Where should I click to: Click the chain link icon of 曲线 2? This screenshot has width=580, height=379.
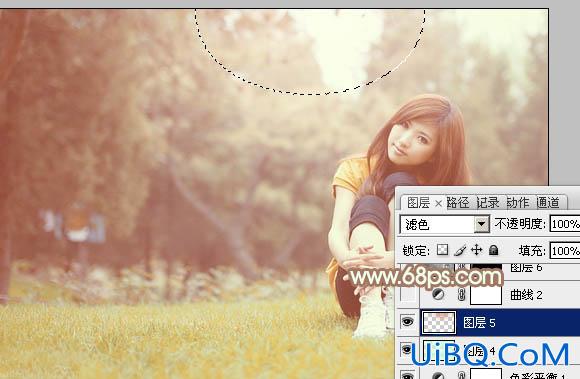pos(461,295)
